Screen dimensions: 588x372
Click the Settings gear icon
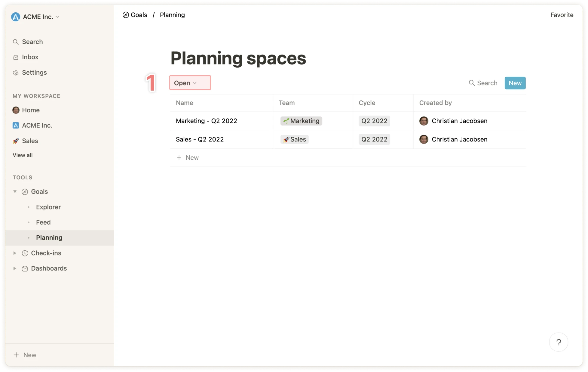pos(16,73)
